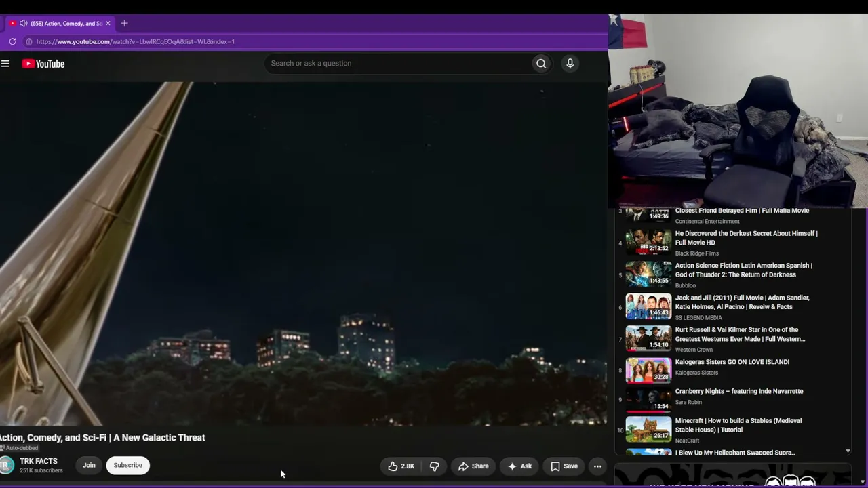Open the Kurt Russell & Val Kilmer western thumbnail
The image size is (868, 488).
pyautogui.click(x=648, y=338)
